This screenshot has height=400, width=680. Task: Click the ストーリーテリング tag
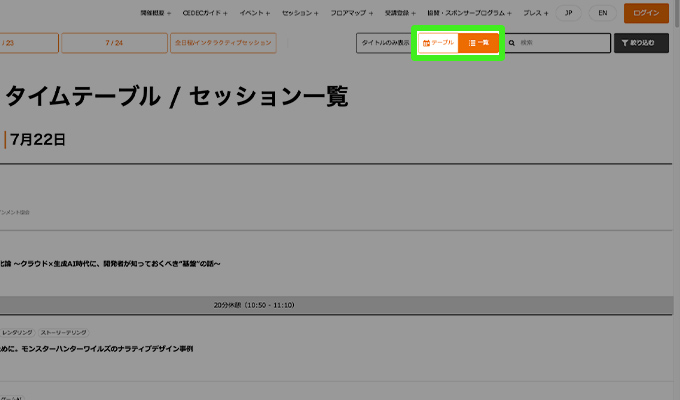(x=63, y=333)
